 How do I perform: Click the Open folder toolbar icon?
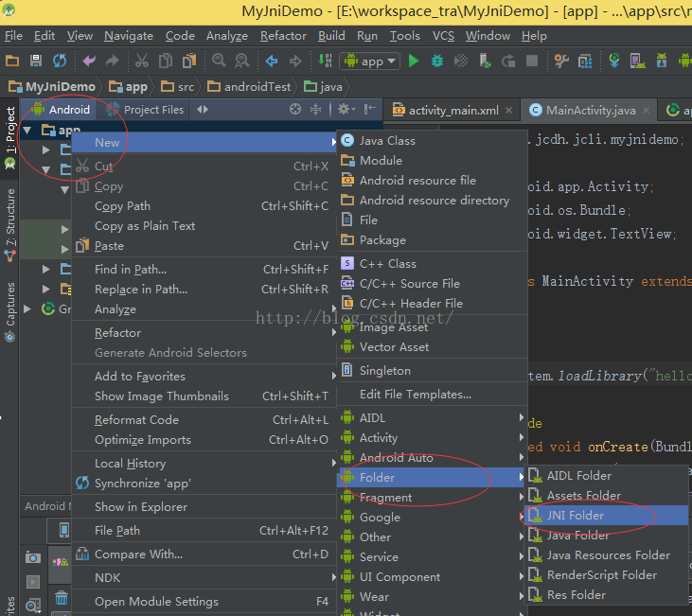(12, 61)
